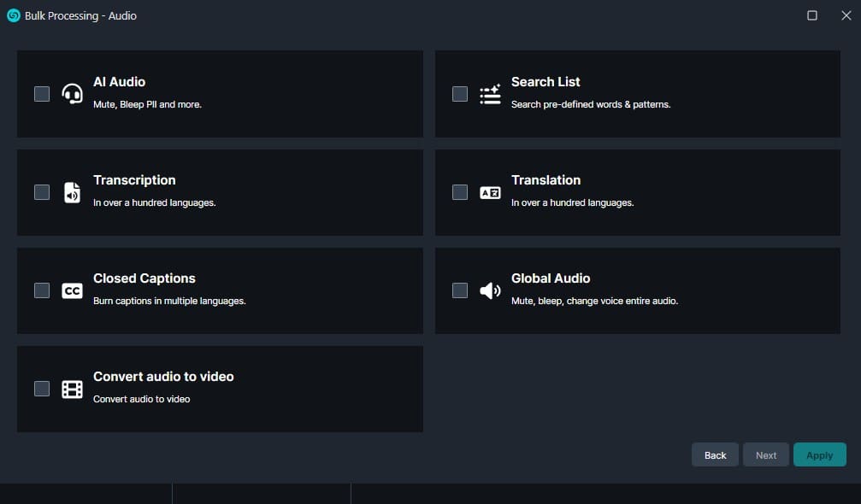Click the Next button
The width and height of the screenshot is (861, 504).
pos(766,454)
